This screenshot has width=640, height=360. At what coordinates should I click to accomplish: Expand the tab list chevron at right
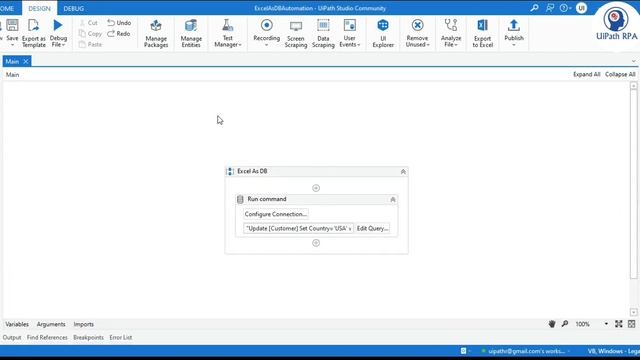[633, 61]
